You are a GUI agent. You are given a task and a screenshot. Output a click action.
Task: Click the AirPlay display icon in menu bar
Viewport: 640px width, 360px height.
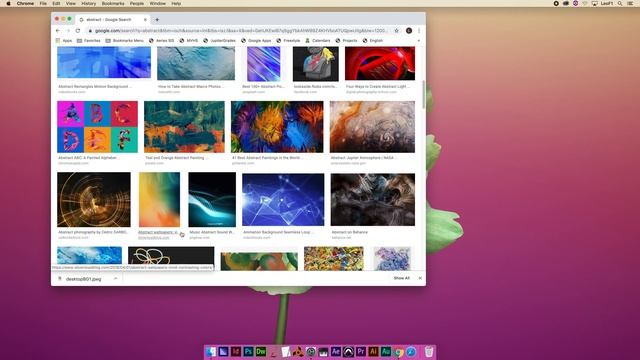pyautogui.click(x=594, y=3)
